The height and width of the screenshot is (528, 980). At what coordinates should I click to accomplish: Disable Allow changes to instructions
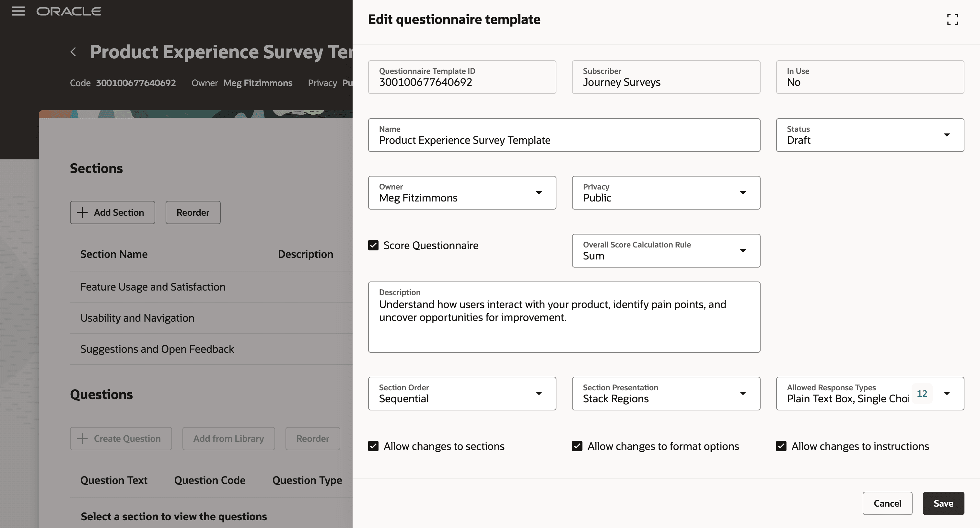click(x=781, y=446)
